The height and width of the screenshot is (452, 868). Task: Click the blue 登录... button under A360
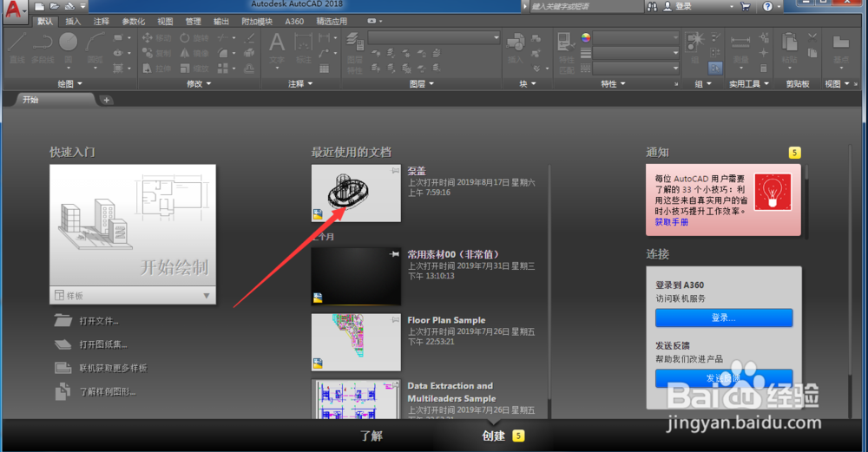[724, 318]
